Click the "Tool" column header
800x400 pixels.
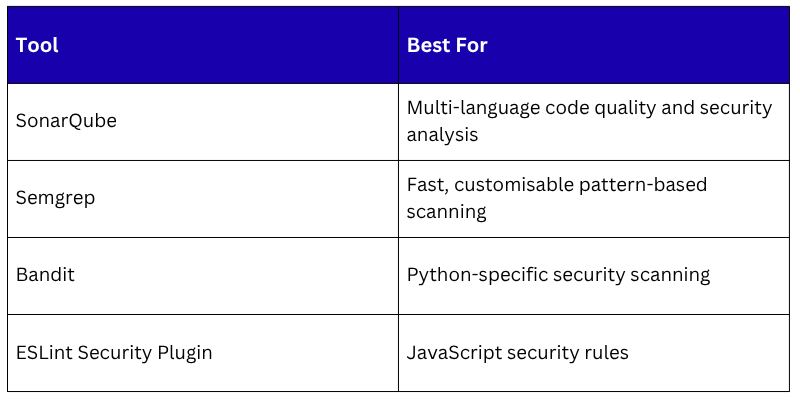click(37, 46)
